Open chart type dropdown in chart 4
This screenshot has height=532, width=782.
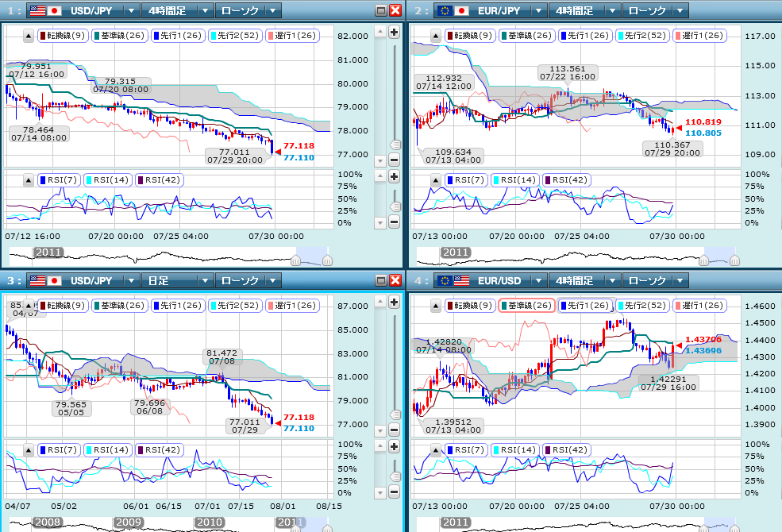[680, 281]
